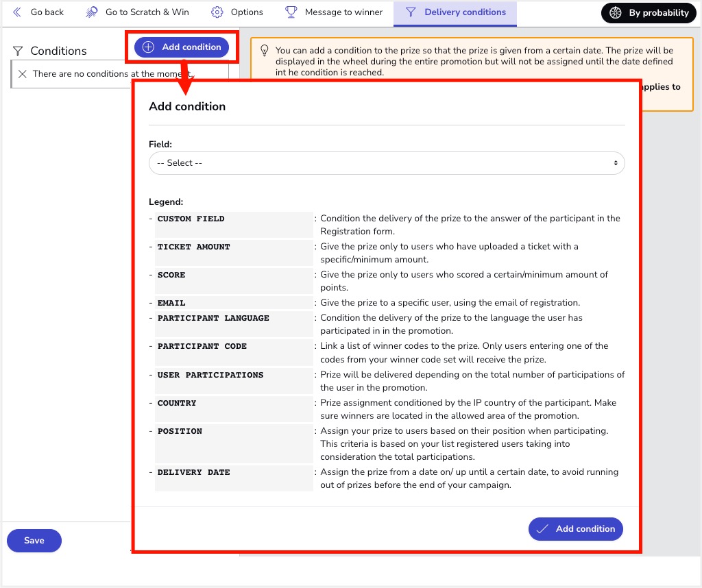Screen dimensions: 702x588
Task: Click the DELIVERY DATE legend entry
Action: pyautogui.click(x=194, y=472)
